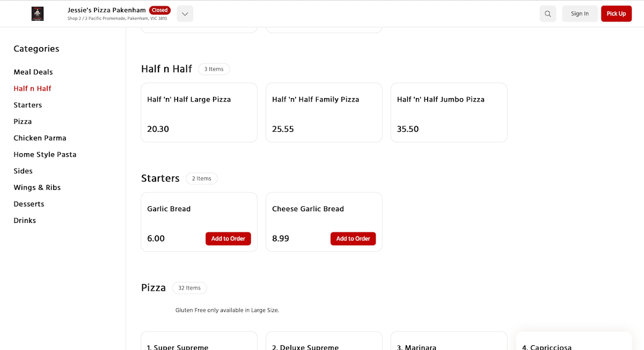Click the Garlic Bread item title
The width and height of the screenshot is (644, 350).
pyautogui.click(x=169, y=209)
